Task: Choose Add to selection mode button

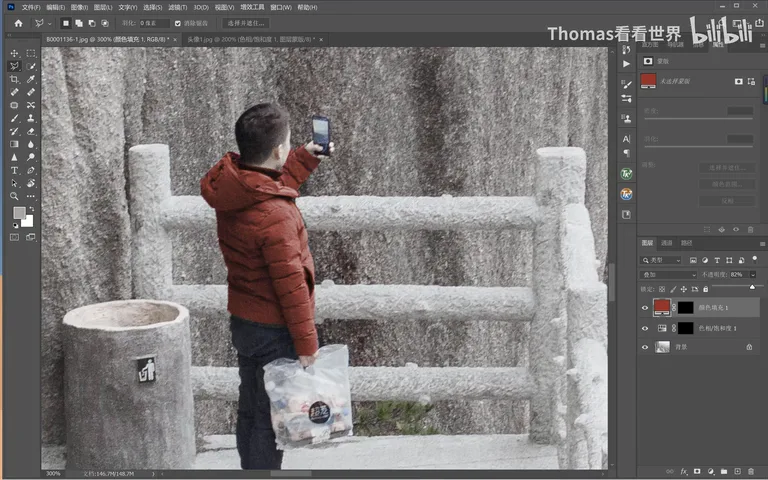Action: [x=78, y=23]
